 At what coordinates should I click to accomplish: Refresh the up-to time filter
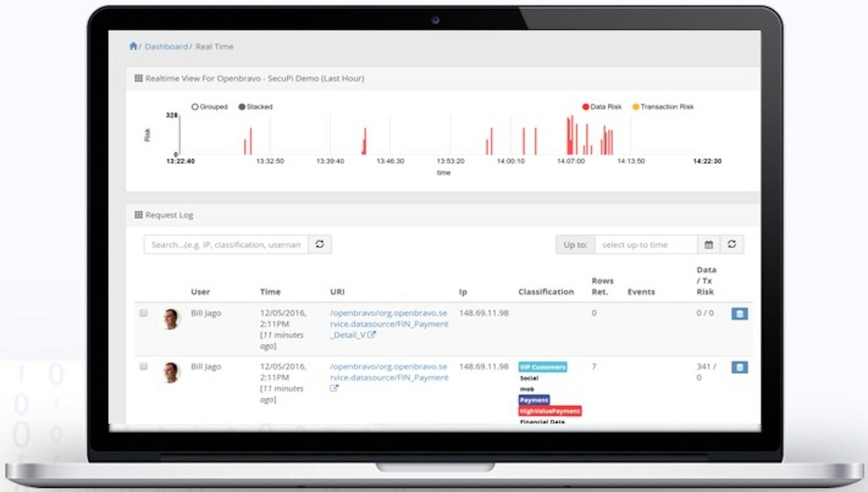(732, 244)
